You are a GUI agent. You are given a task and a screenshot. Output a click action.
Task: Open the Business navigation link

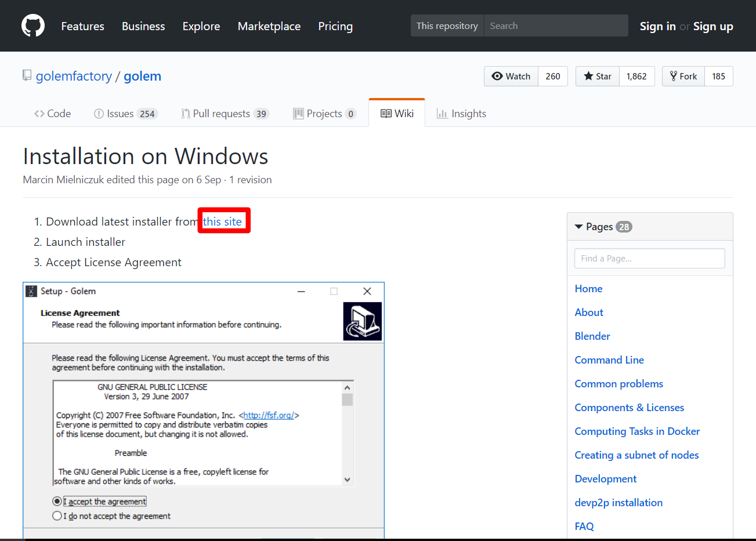click(x=143, y=26)
